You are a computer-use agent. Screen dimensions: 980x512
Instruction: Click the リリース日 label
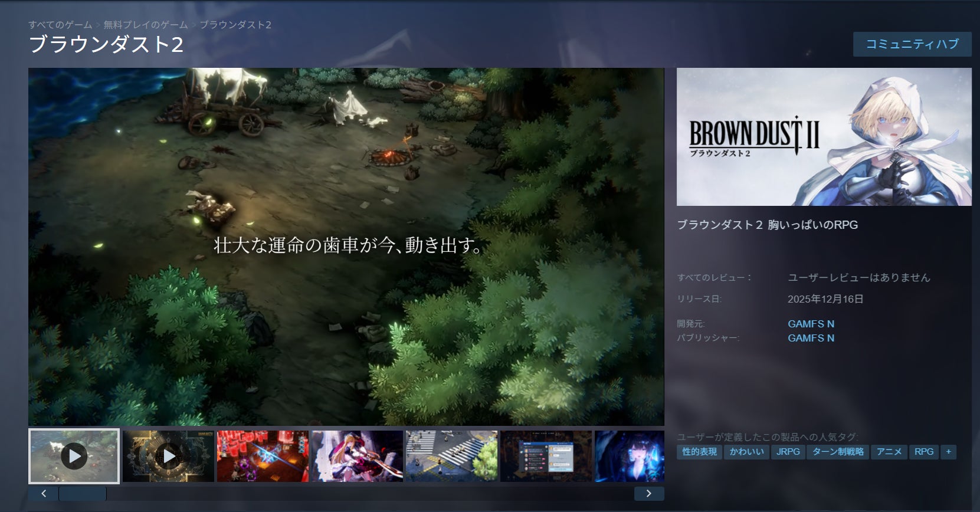pos(699,299)
